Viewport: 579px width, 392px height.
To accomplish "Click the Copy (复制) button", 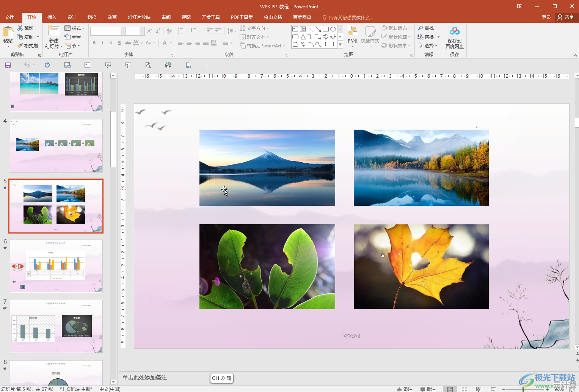I will 25,37.
